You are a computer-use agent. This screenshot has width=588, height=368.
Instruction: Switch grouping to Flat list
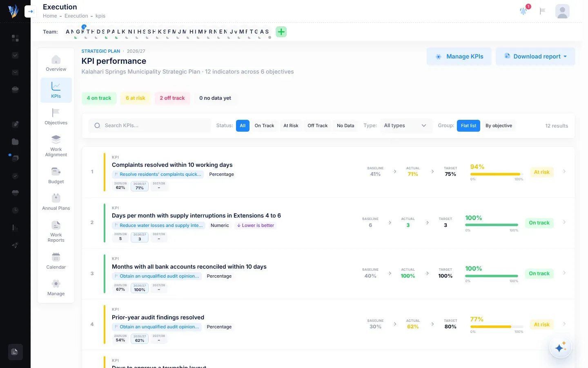pos(468,126)
